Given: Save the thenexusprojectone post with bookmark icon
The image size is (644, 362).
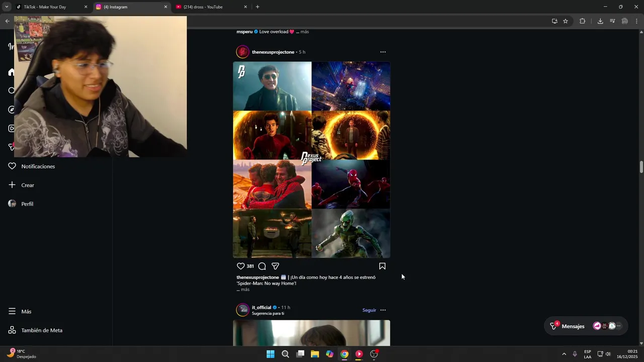Looking at the screenshot, I should [x=382, y=266].
